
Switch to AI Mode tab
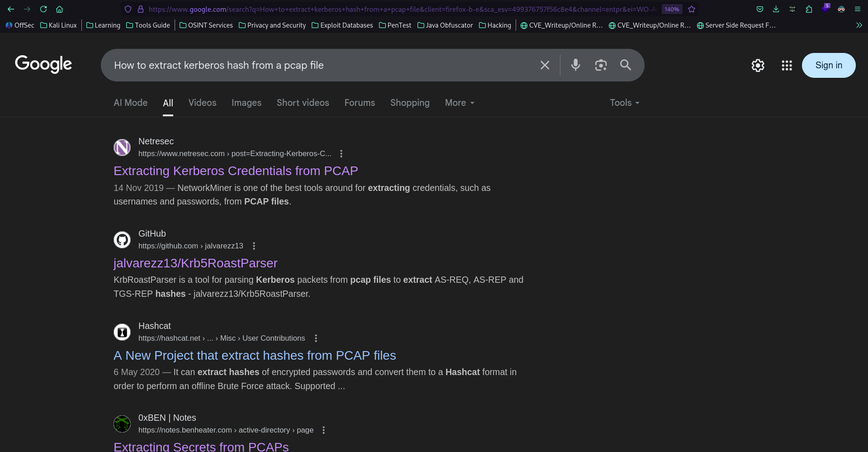click(x=131, y=103)
